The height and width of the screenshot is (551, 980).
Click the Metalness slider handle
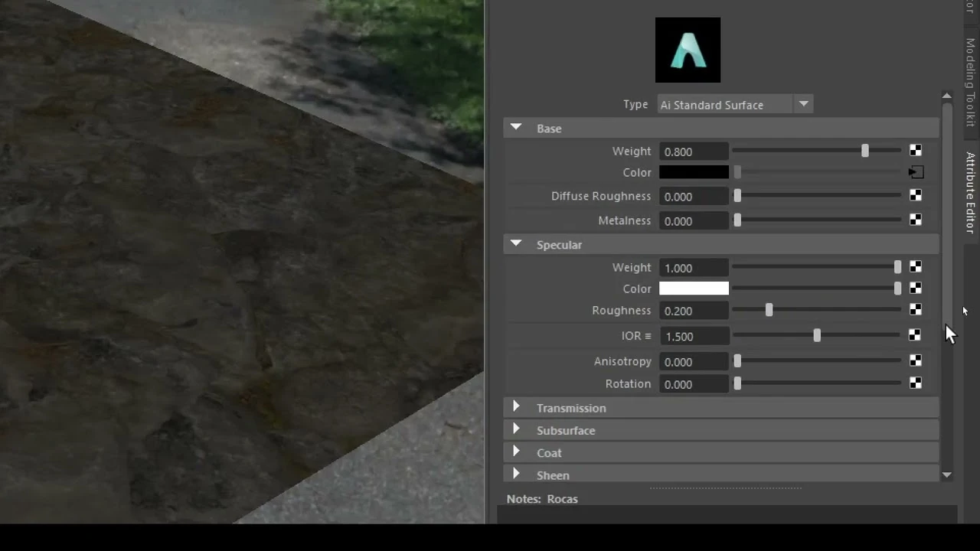click(737, 220)
